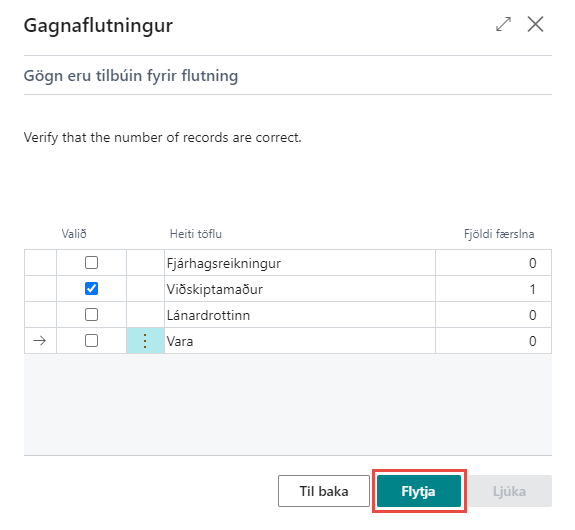The width and height of the screenshot is (575, 530).
Task: Click the Flytja button
Action: pos(419,491)
